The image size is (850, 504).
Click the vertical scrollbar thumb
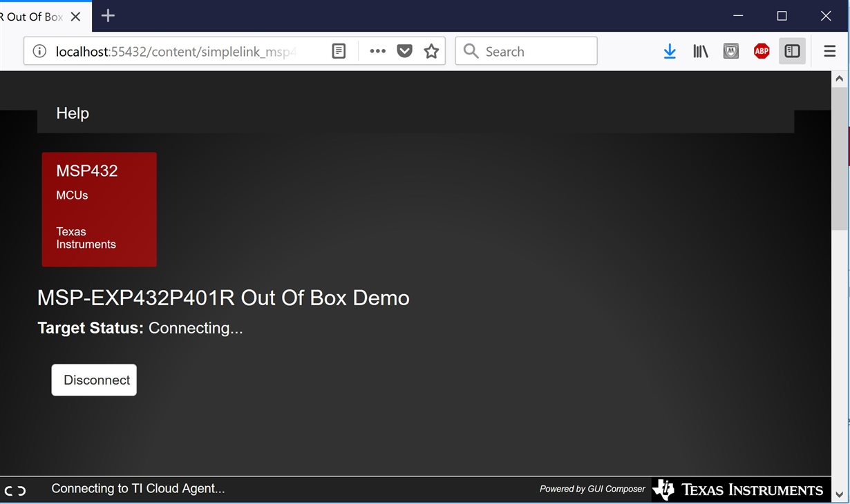point(840,159)
